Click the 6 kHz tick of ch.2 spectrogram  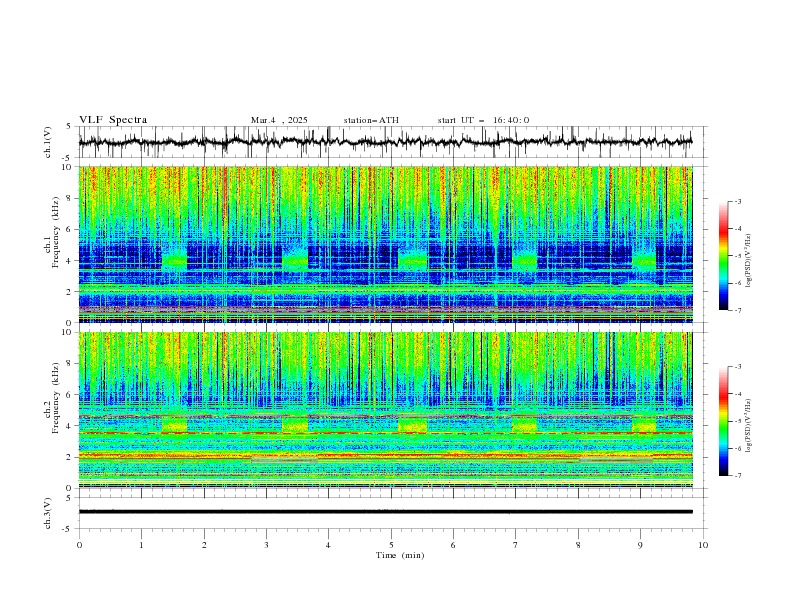click(70, 395)
